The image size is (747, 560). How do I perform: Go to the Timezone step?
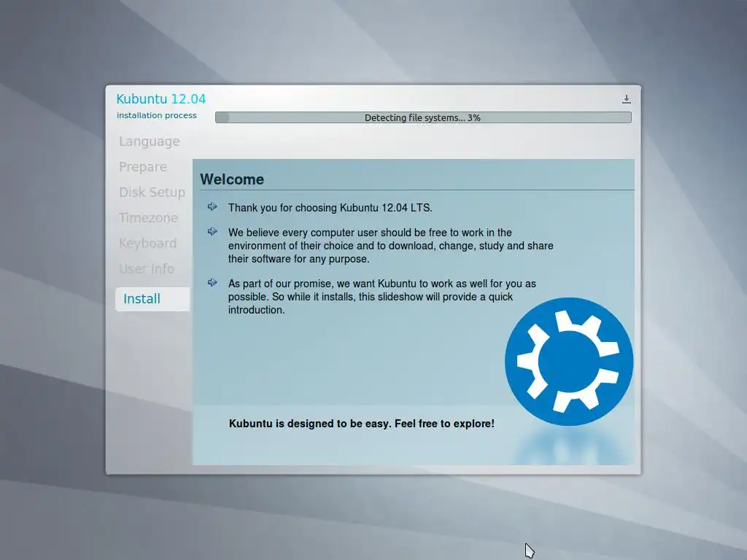click(x=148, y=217)
